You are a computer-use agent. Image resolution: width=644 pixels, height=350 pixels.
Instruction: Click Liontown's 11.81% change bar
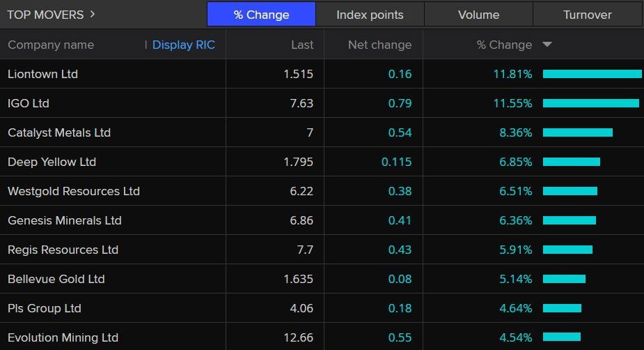pos(592,74)
